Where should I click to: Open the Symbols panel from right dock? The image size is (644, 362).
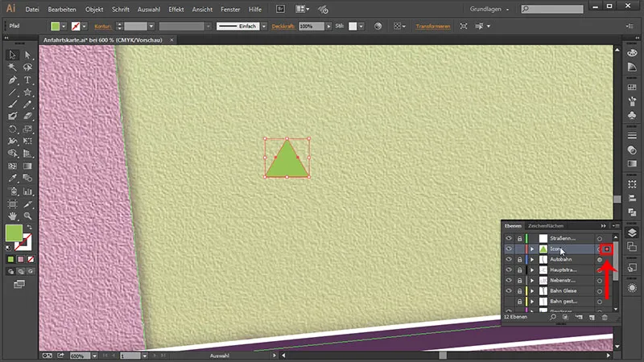click(x=632, y=115)
